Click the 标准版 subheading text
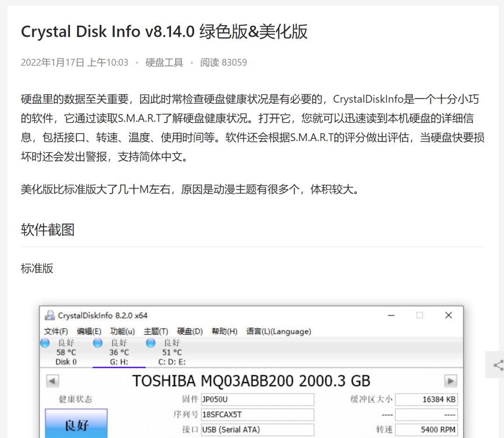The width and height of the screenshot is (504, 438). click(37, 268)
